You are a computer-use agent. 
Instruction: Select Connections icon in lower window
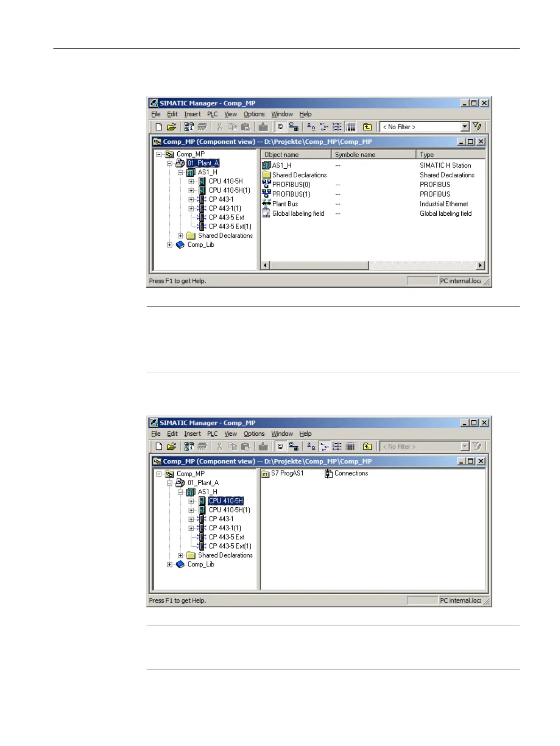[329, 474]
